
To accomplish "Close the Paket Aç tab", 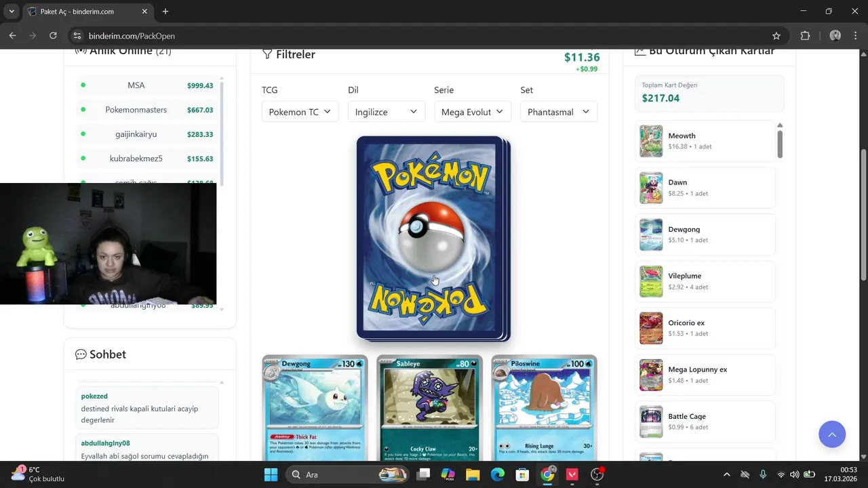I will 144,12.
